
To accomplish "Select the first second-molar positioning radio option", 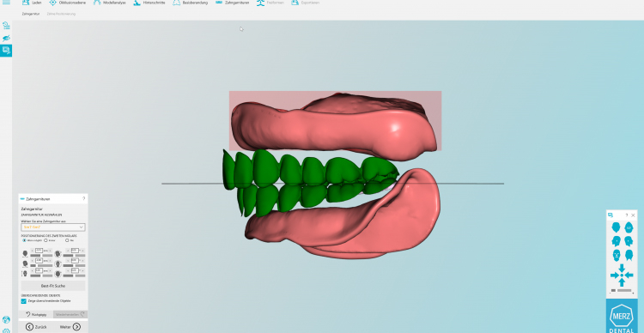I will pos(24,240).
